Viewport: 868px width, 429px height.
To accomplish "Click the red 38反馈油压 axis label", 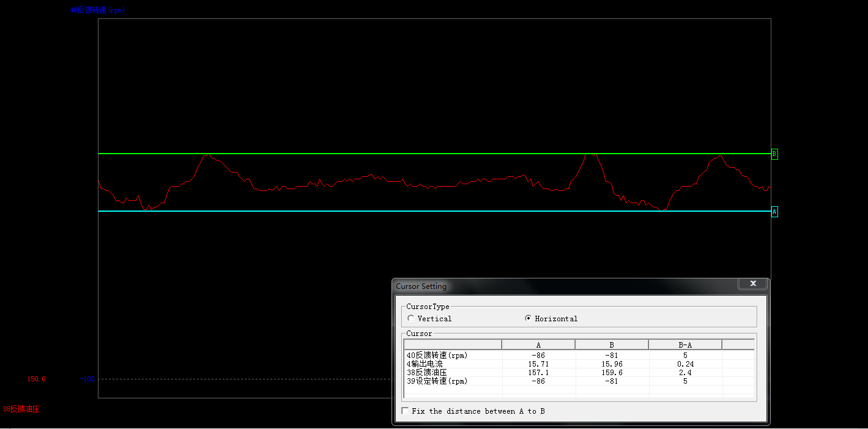I will coord(21,409).
